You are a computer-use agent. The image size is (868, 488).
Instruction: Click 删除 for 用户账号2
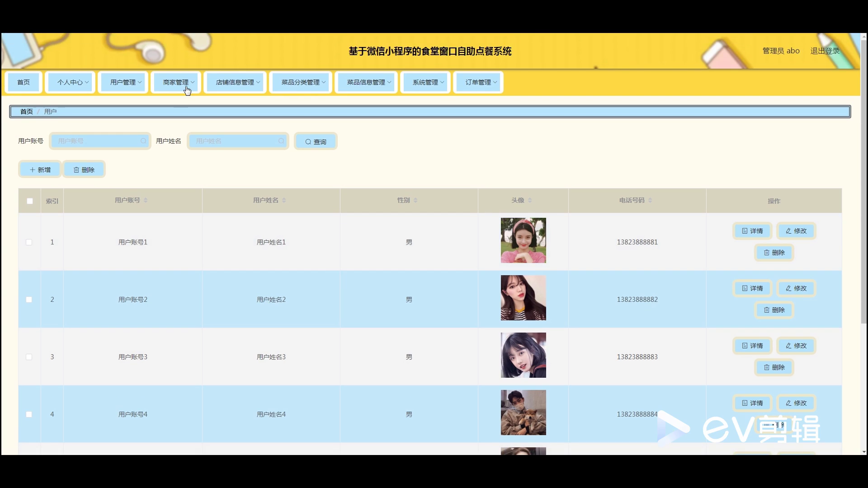tap(774, 310)
